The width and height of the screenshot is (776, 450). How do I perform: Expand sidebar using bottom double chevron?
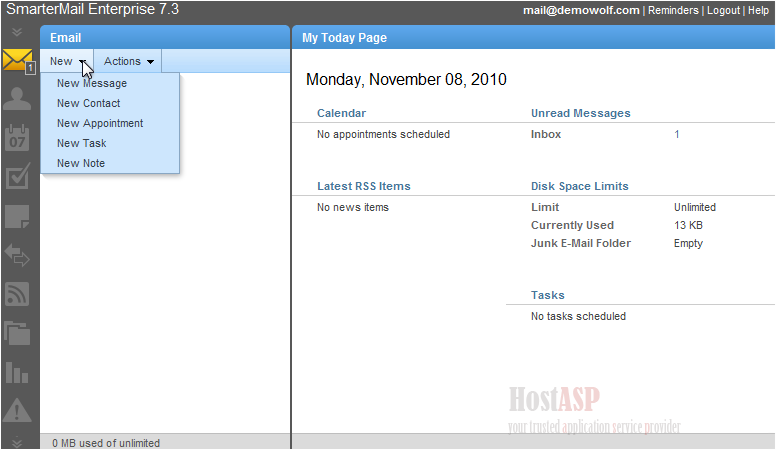17,442
